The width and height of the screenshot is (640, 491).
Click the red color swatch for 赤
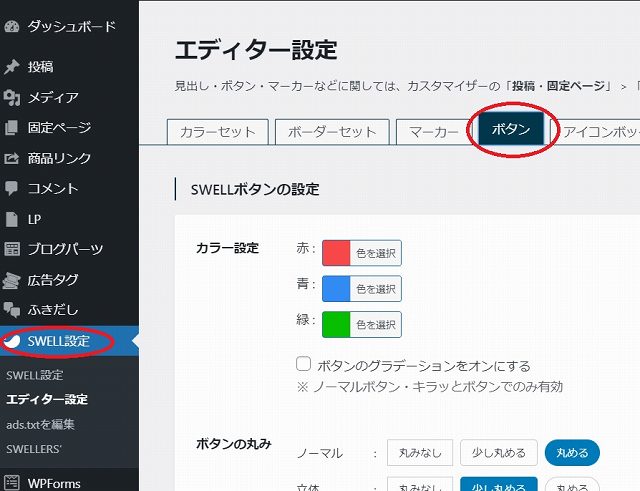(x=336, y=253)
